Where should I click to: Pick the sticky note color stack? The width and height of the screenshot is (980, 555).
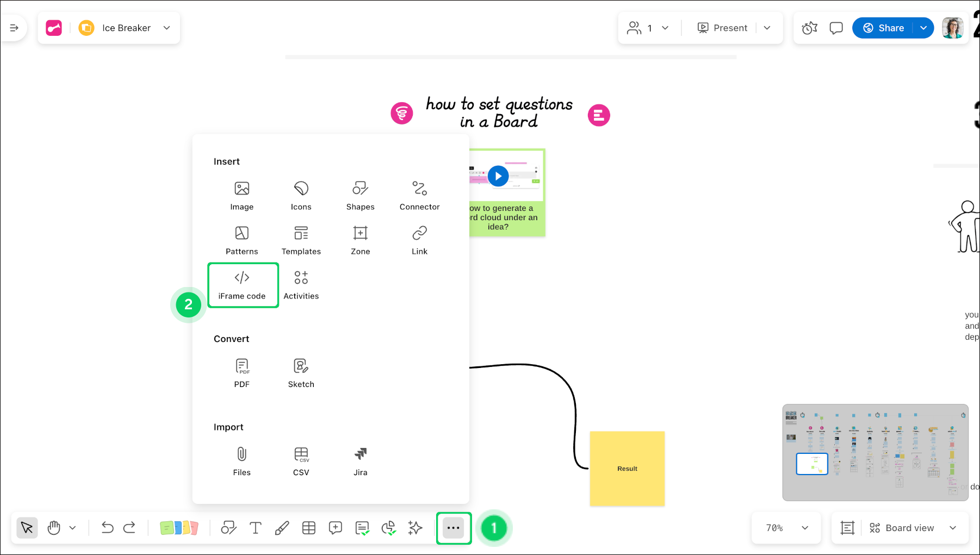click(x=179, y=528)
